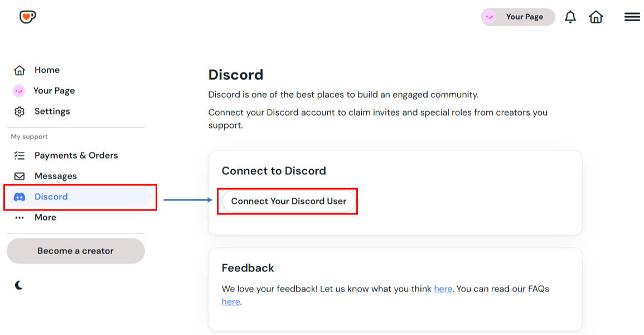Viewport: 644px width, 335px height.
Task: Click the envelope icon for Messages
Action: [20, 176]
